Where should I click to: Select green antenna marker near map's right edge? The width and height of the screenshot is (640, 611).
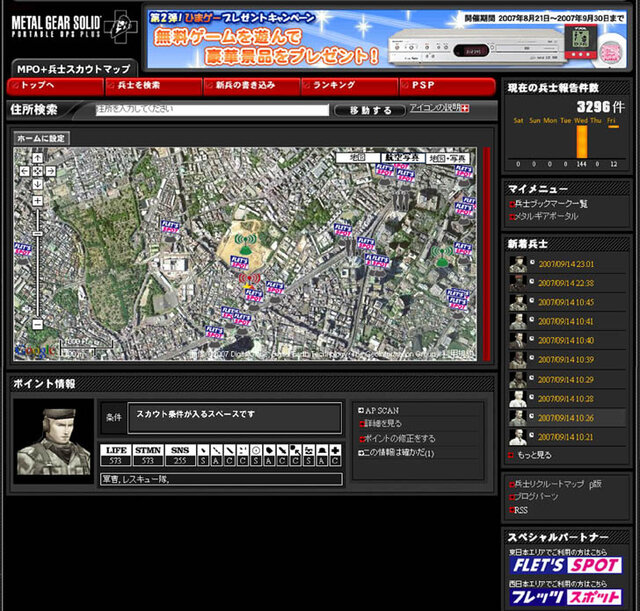click(442, 256)
